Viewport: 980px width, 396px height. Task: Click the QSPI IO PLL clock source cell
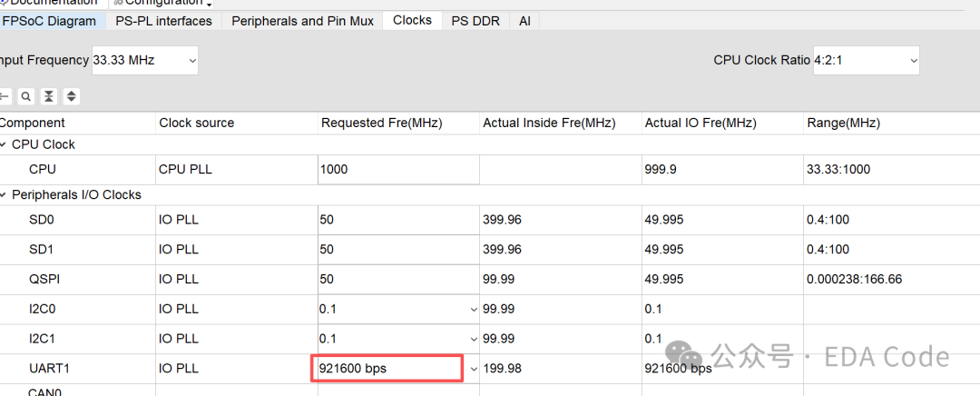[236, 279]
